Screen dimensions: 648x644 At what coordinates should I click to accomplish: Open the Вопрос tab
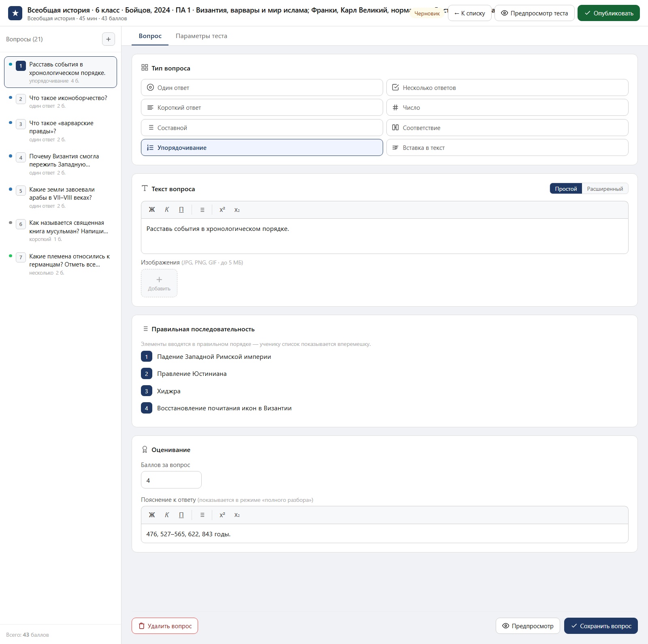point(150,36)
